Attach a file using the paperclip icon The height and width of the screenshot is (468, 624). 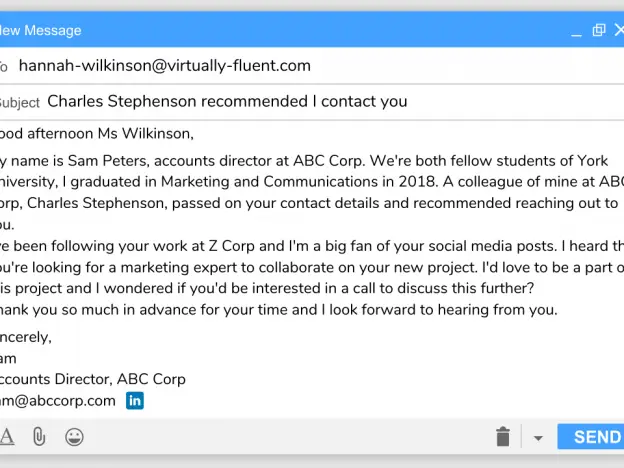click(x=39, y=437)
